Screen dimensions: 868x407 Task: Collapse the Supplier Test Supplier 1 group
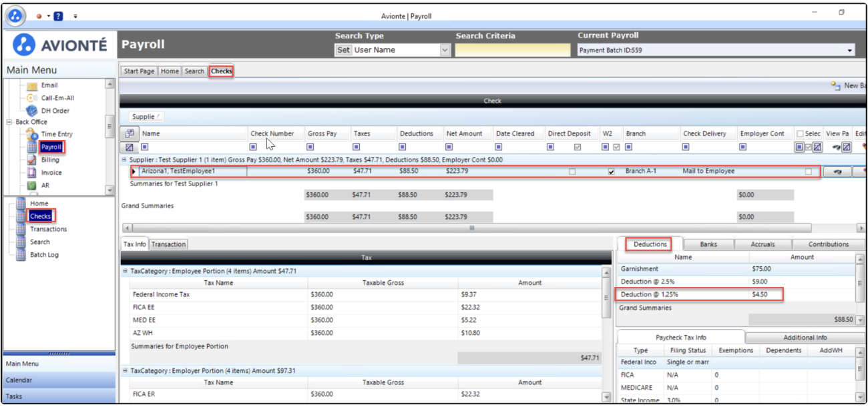[124, 160]
